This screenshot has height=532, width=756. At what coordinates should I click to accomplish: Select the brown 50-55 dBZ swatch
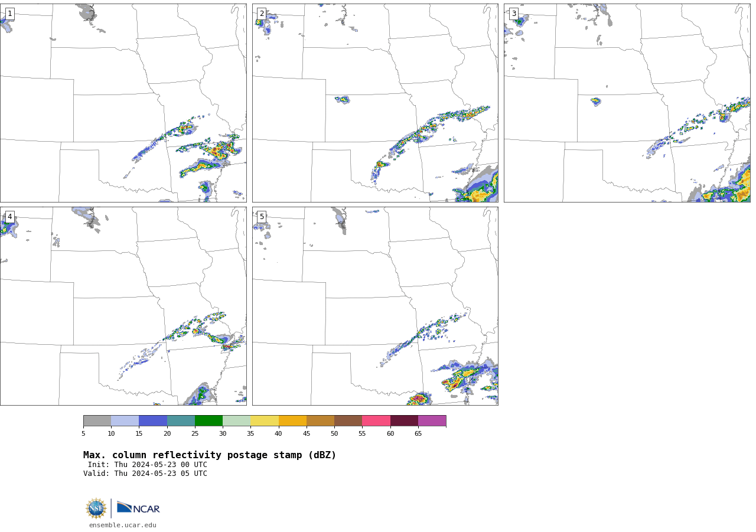(348, 421)
